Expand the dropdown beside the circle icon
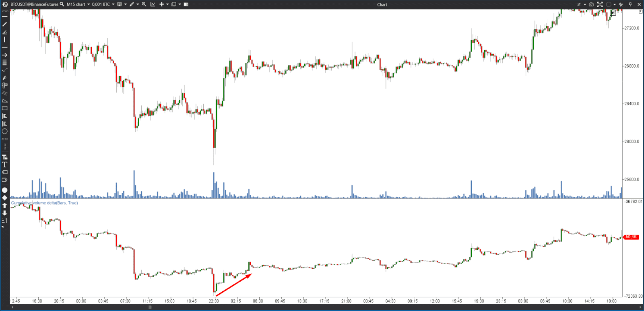The image size is (644, 311). pyautogui.click(x=615, y=4)
